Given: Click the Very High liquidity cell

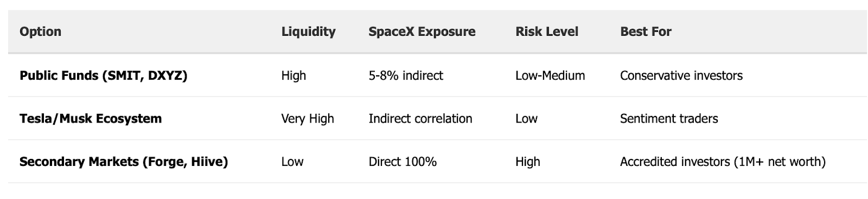Looking at the screenshot, I should 308,118.
